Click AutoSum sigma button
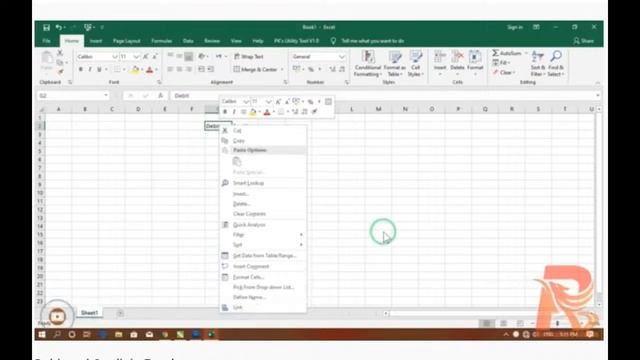 (506, 53)
